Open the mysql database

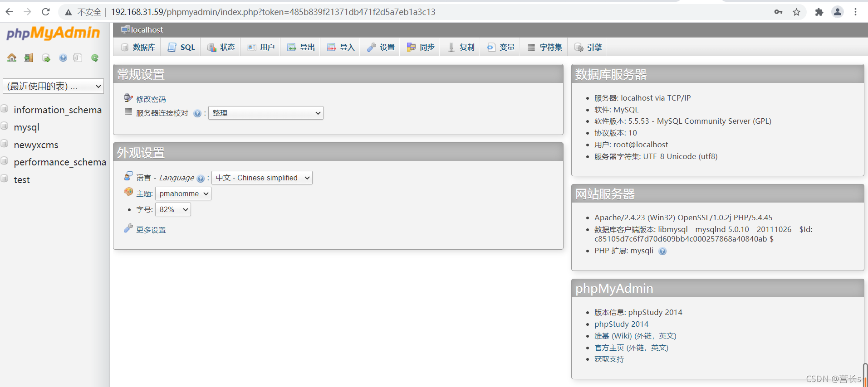[x=27, y=127]
